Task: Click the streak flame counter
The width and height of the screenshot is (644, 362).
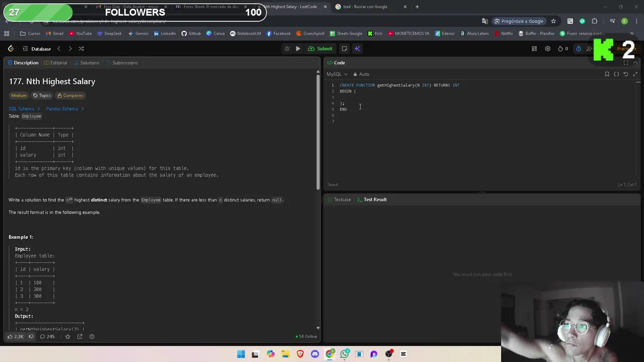Action: [x=563, y=49]
